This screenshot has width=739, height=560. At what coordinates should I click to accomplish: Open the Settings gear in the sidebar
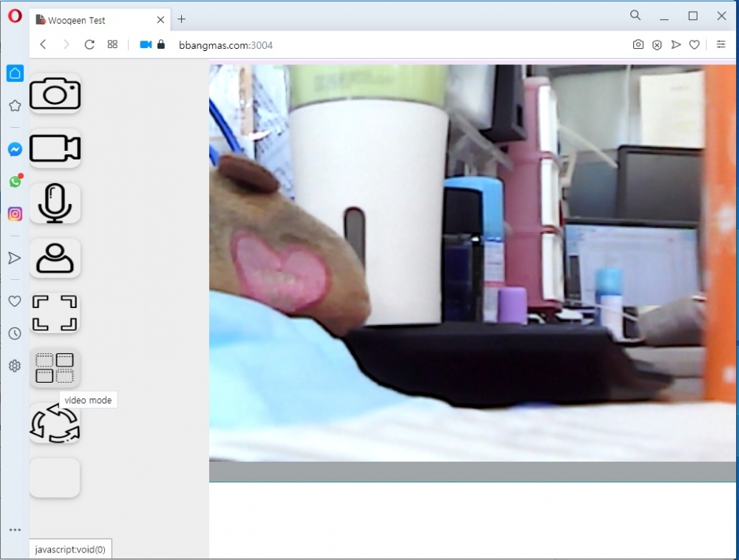click(15, 366)
